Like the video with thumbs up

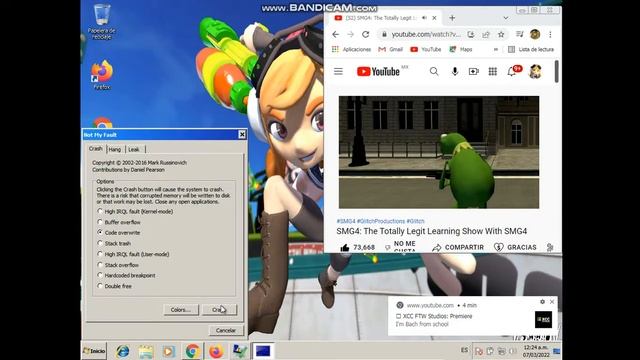[345, 247]
